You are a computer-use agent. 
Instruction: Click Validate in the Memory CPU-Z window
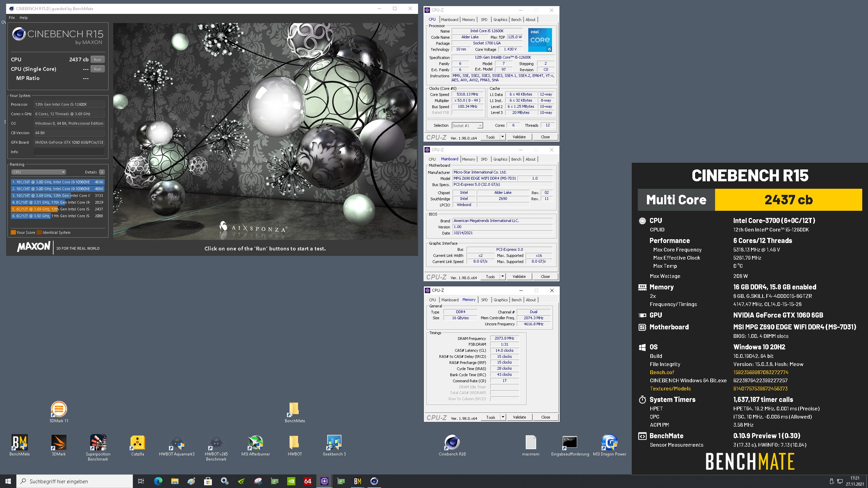coord(519,417)
